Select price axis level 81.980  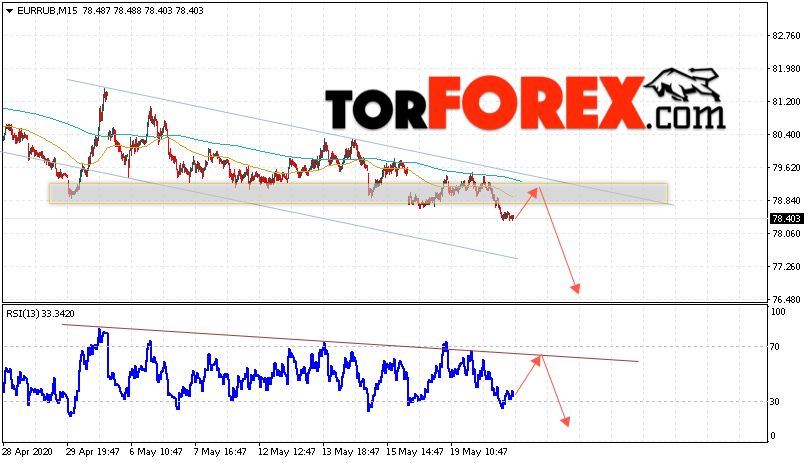[786, 69]
